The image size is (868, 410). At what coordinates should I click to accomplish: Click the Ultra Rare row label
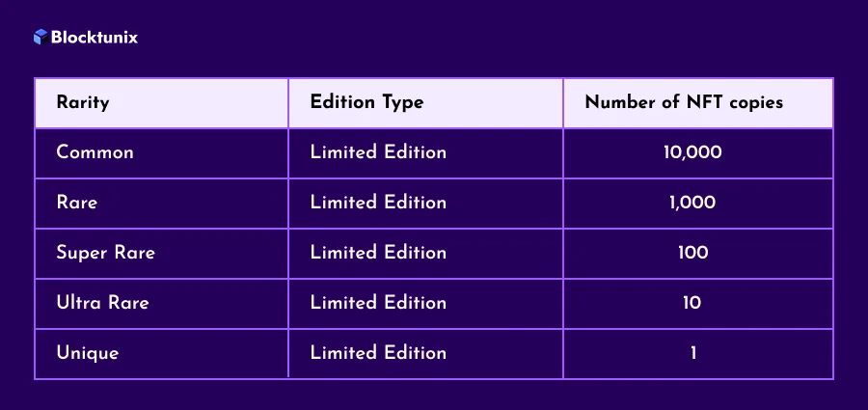102,303
